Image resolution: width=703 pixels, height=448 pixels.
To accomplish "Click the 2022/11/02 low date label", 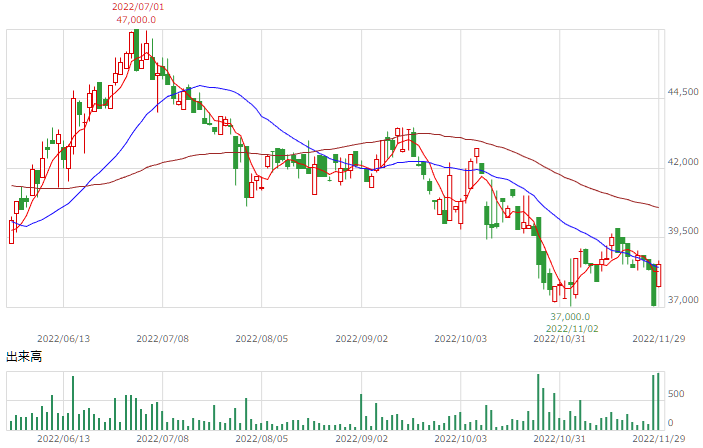I will click(x=572, y=329).
